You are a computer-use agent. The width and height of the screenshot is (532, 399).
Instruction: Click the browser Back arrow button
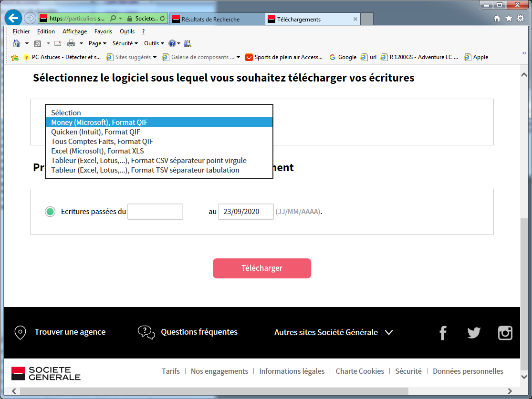coord(13,18)
